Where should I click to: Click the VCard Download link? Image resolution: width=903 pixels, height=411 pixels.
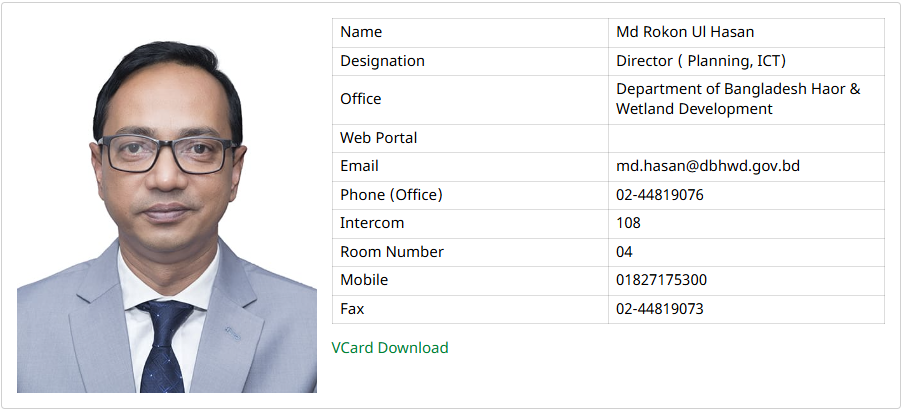(389, 348)
